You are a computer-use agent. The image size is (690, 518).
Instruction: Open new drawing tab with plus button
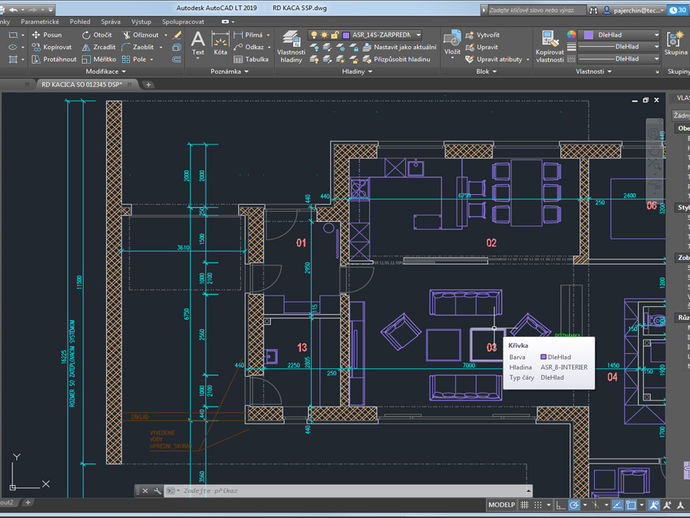[x=148, y=84]
